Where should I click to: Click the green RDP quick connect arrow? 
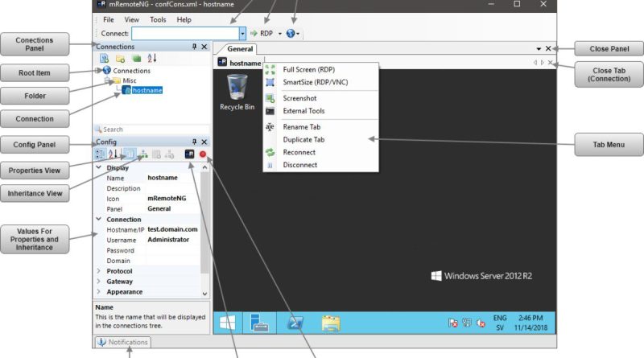254,33
